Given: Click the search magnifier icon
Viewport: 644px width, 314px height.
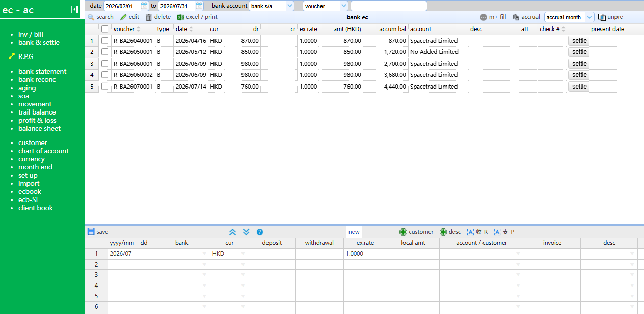Looking at the screenshot, I should coord(91,17).
